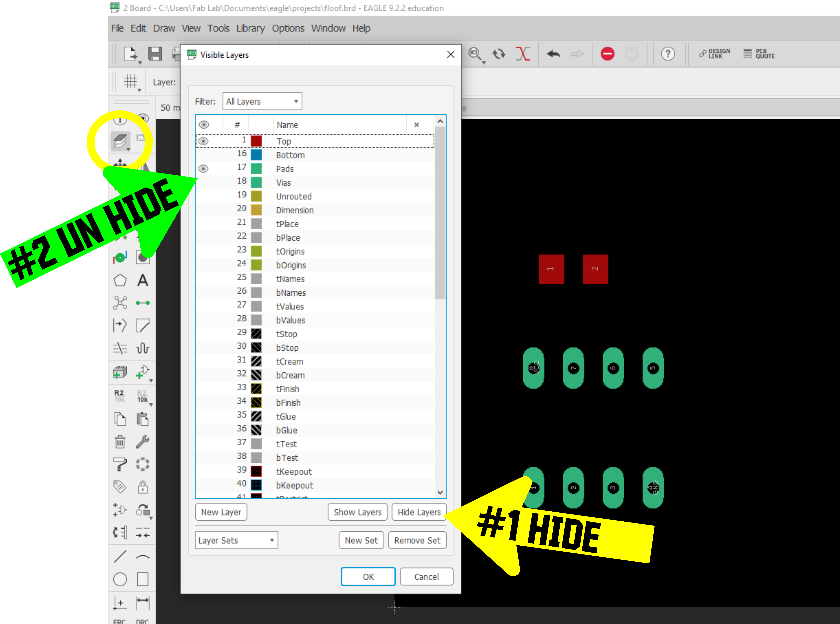Open the Edit menu
Screen dimensions: 840x624
coord(138,28)
